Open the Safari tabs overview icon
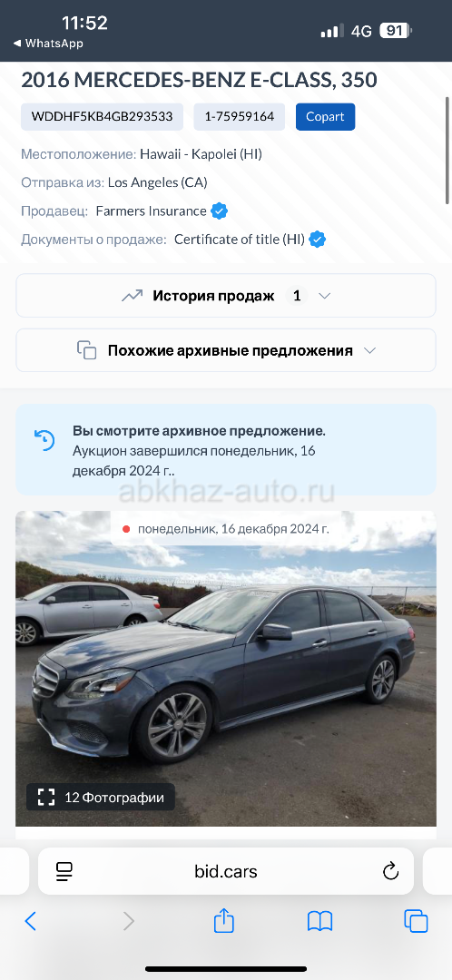This screenshot has width=452, height=980. [x=416, y=921]
